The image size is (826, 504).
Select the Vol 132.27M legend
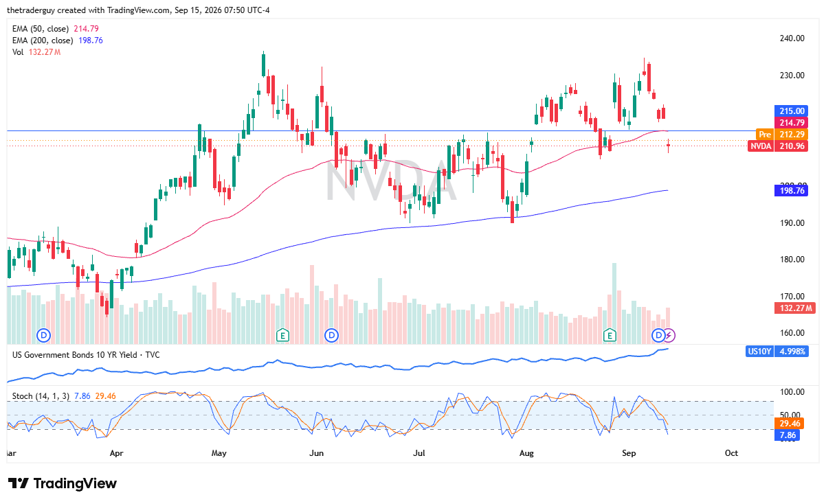click(36, 53)
